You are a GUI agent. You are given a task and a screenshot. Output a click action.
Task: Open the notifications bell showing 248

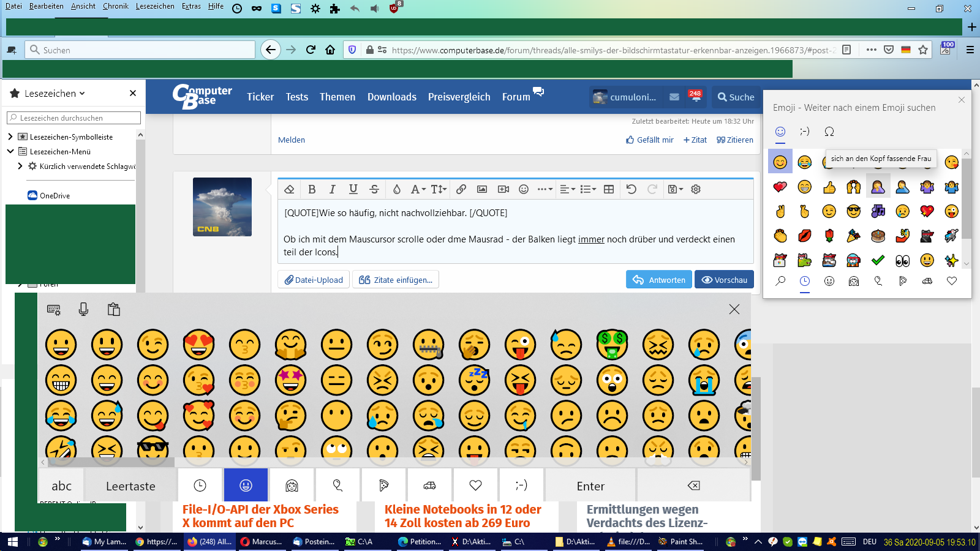point(695,96)
